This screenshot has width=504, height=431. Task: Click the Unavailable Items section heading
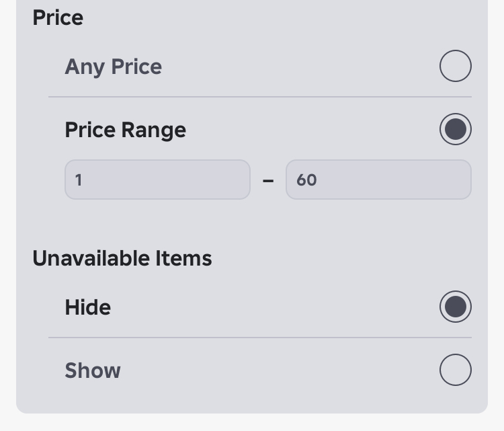pyautogui.click(x=122, y=258)
